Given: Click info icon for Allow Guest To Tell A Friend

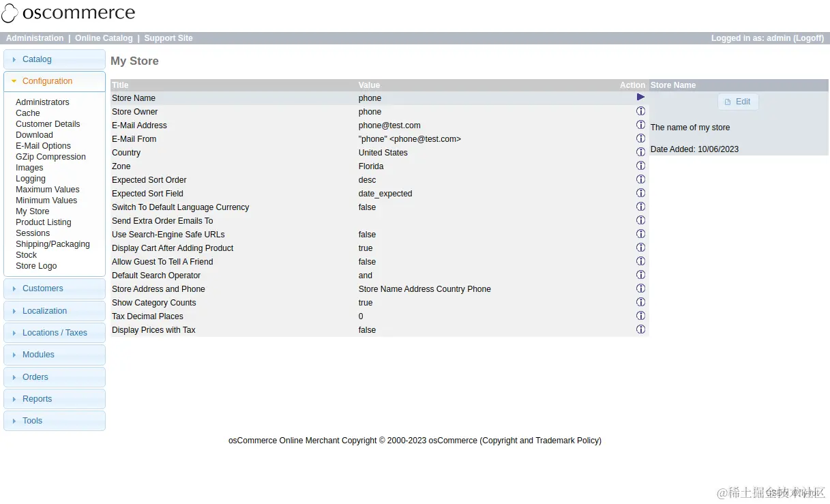Looking at the screenshot, I should [640, 261].
